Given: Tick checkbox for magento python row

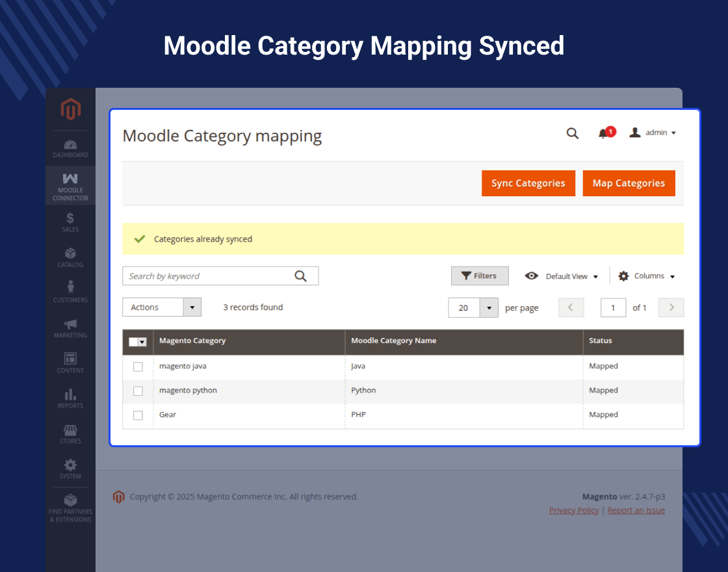Looking at the screenshot, I should tap(138, 391).
